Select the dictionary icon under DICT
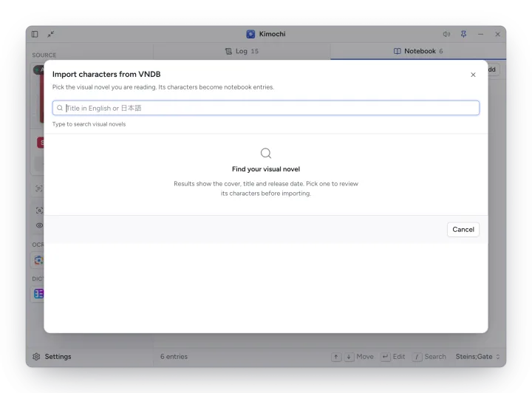Viewport: 532px width, 393px height. (x=38, y=294)
